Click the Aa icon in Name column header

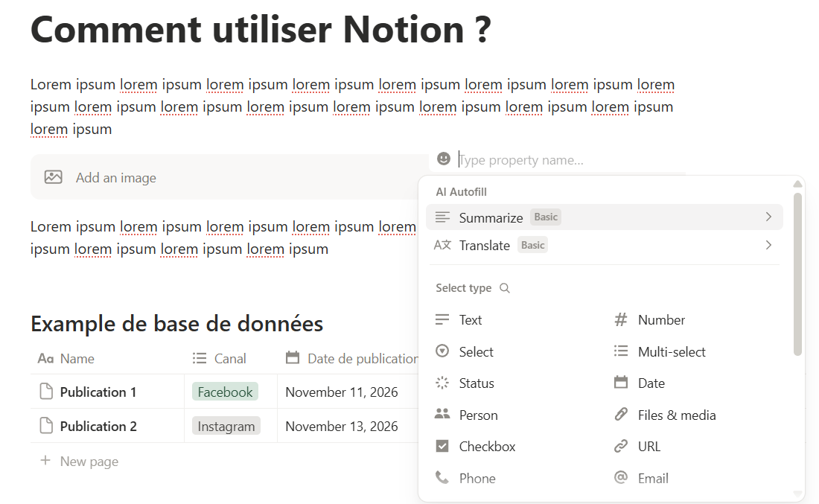pyautogui.click(x=45, y=358)
